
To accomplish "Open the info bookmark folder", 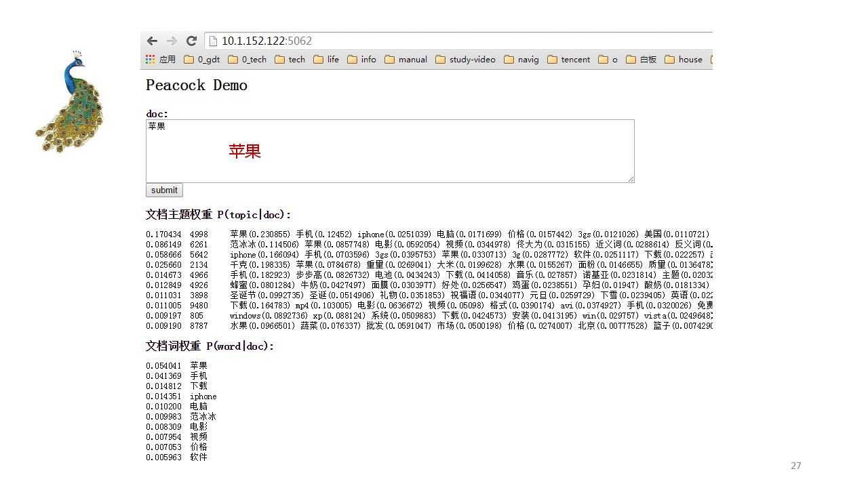I will [362, 60].
